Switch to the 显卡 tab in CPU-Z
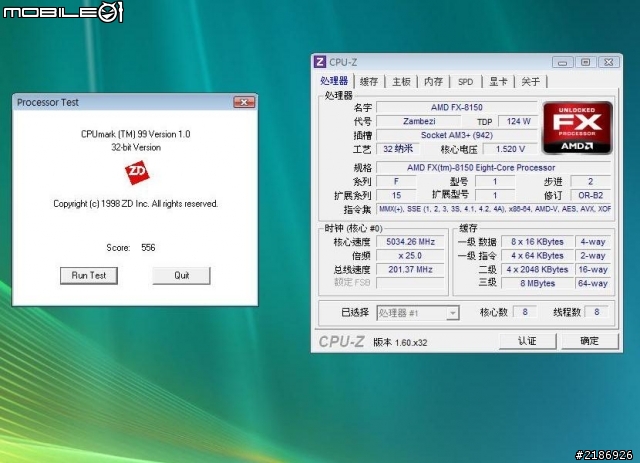This screenshot has height=463, width=640. [498, 82]
